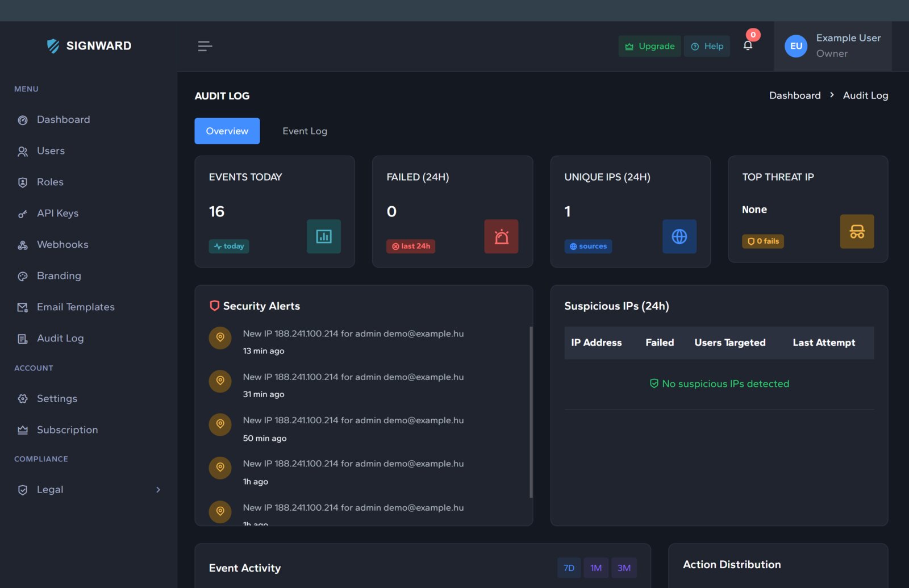Click the Branding palette icon

pos(23,276)
